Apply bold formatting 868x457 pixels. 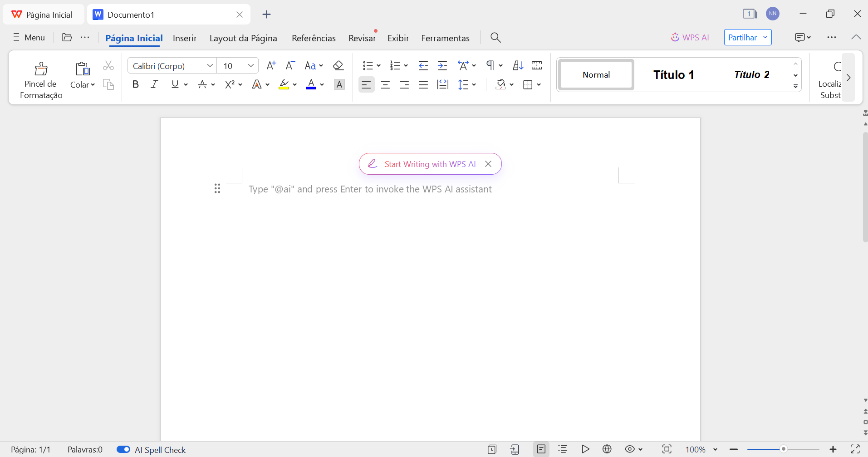(x=135, y=84)
